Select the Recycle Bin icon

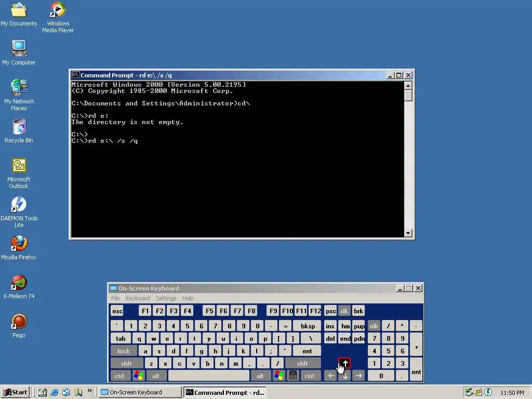point(19,130)
